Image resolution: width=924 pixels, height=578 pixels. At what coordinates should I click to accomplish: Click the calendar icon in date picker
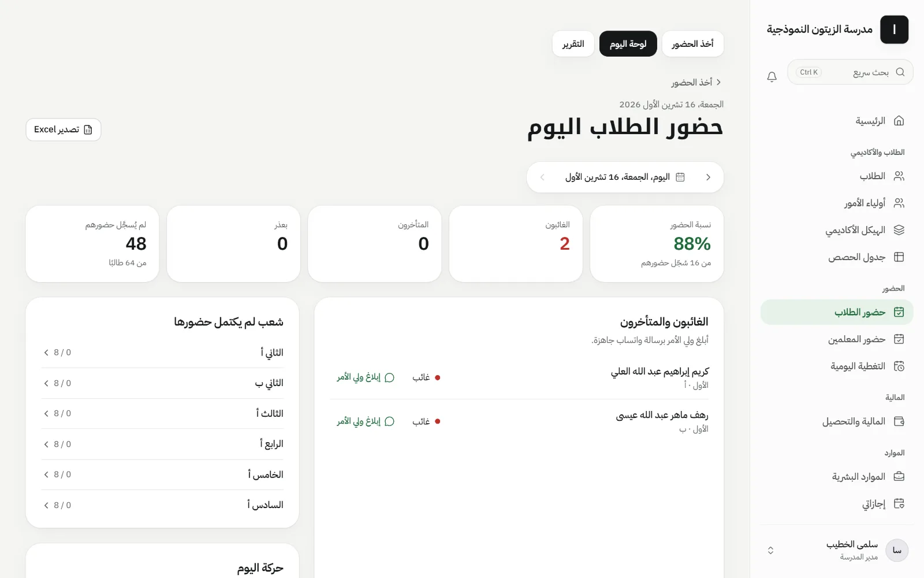[x=680, y=177]
